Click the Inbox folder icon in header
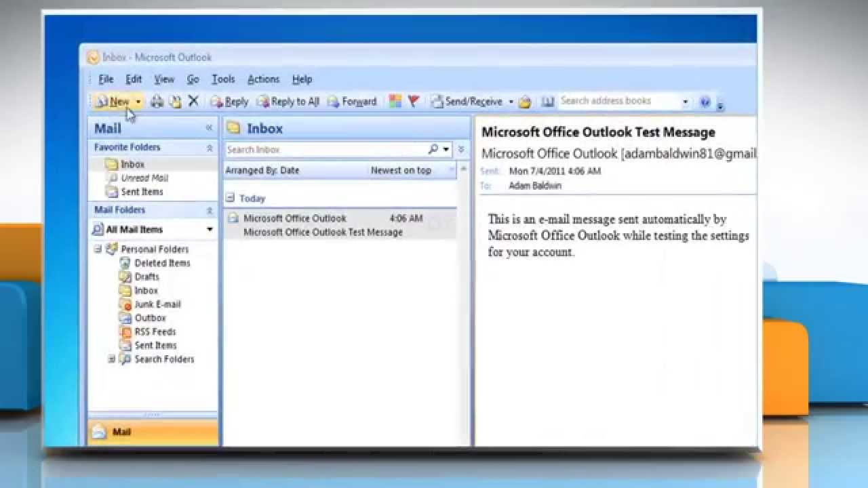The height and width of the screenshot is (488, 868). pyautogui.click(x=233, y=128)
